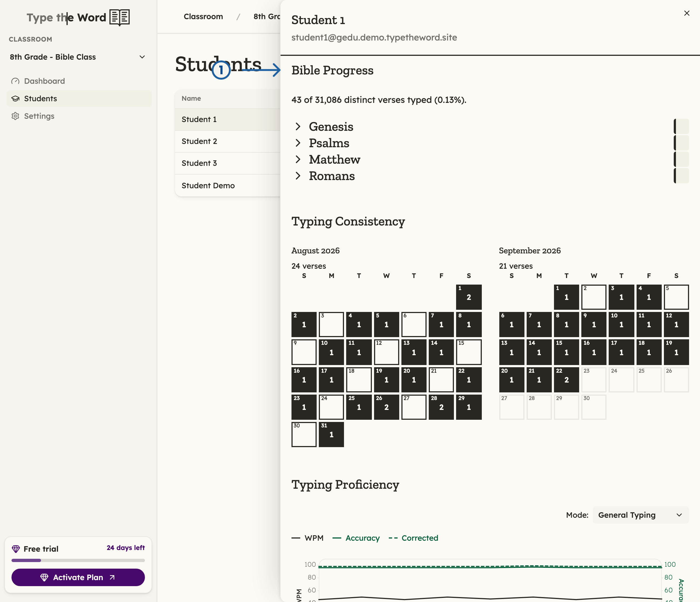Image resolution: width=700 pixels, height=602 pixels.
Task: Click the Genesis progress bar
Action: pyautogui.click(x=681, y=126)
